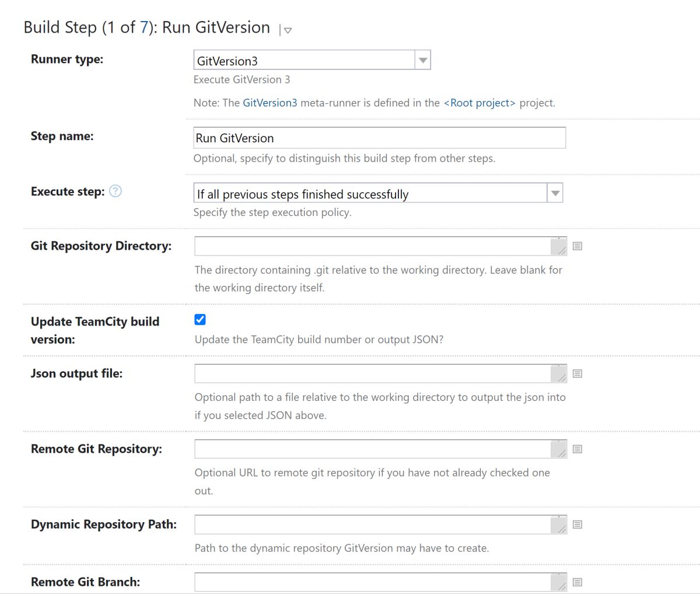Toggle the Update TeamCity build version checkbox
This screenshot has width=700, height=598.
(200, 319)
